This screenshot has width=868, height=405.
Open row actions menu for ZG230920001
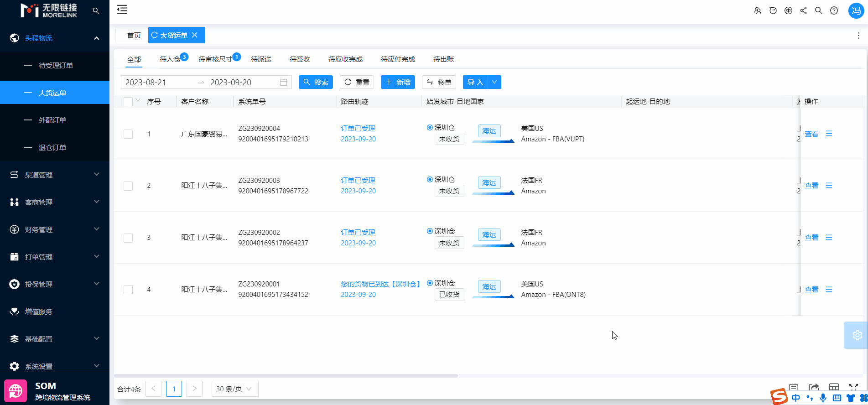829,290
